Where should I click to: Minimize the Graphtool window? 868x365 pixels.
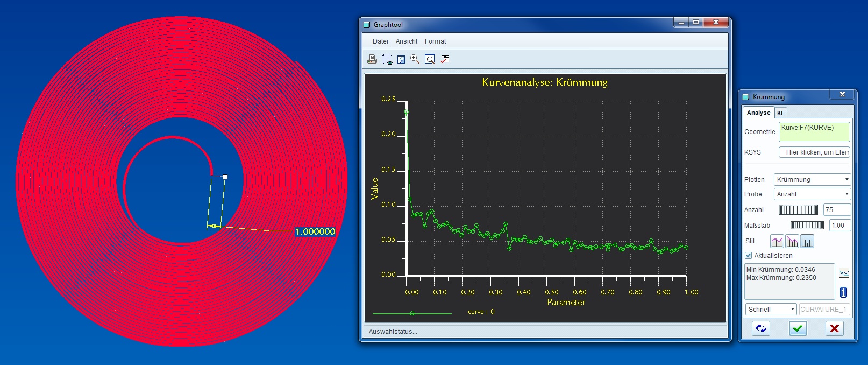point(681,23)
